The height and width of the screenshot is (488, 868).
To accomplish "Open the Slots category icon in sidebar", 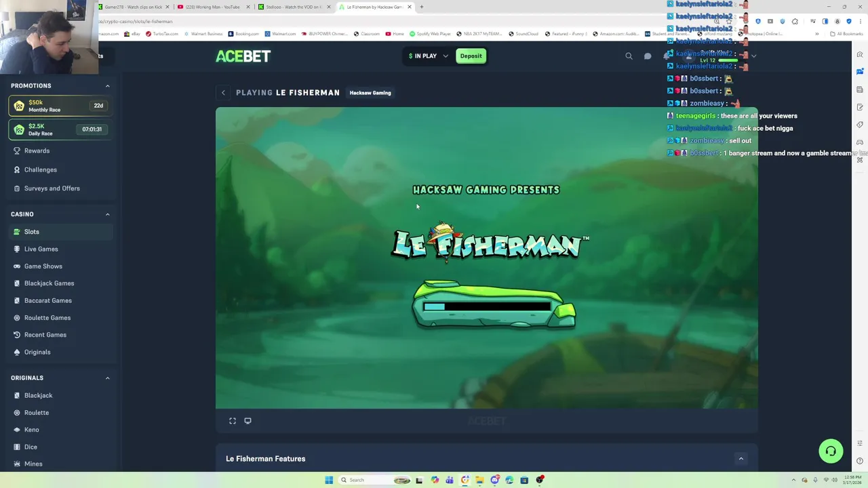I will coord(17,232).
